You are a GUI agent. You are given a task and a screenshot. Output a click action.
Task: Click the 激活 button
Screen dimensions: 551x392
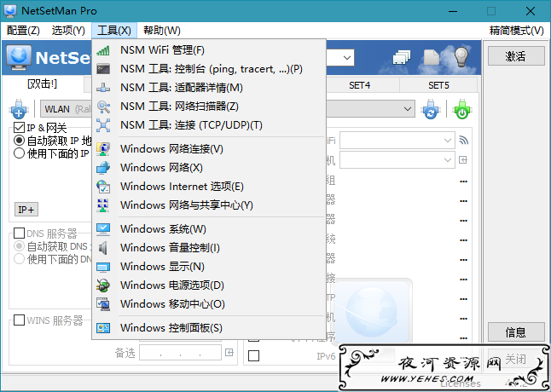pyautogui.click(x=516, y=56)
